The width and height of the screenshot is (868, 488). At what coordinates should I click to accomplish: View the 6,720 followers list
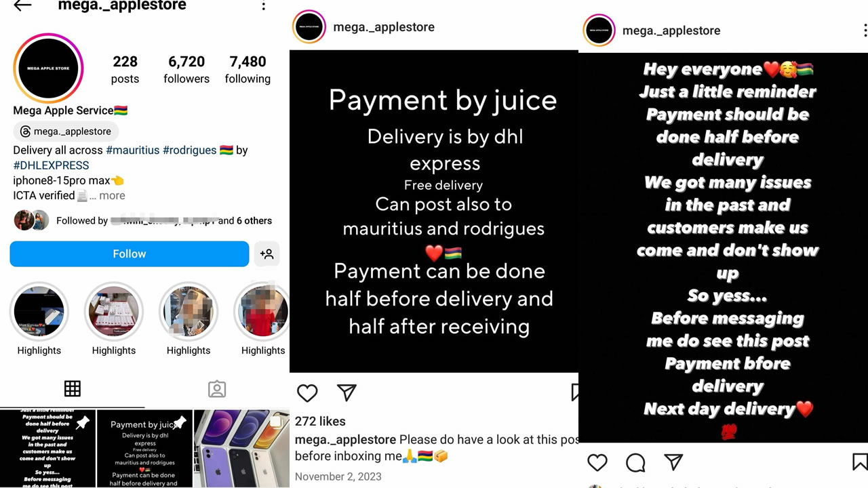click(x=186, y=69)
